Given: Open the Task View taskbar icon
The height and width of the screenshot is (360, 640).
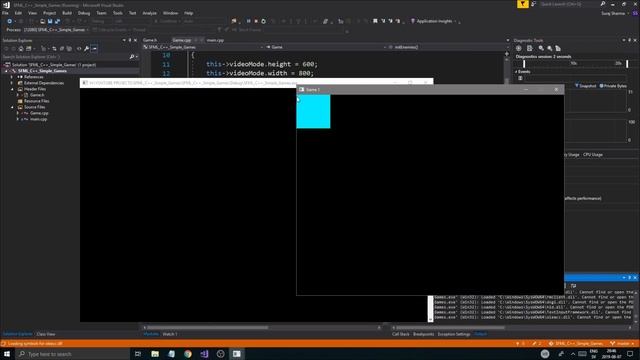Looking at the screenshot, I should (x=138, y=354).
